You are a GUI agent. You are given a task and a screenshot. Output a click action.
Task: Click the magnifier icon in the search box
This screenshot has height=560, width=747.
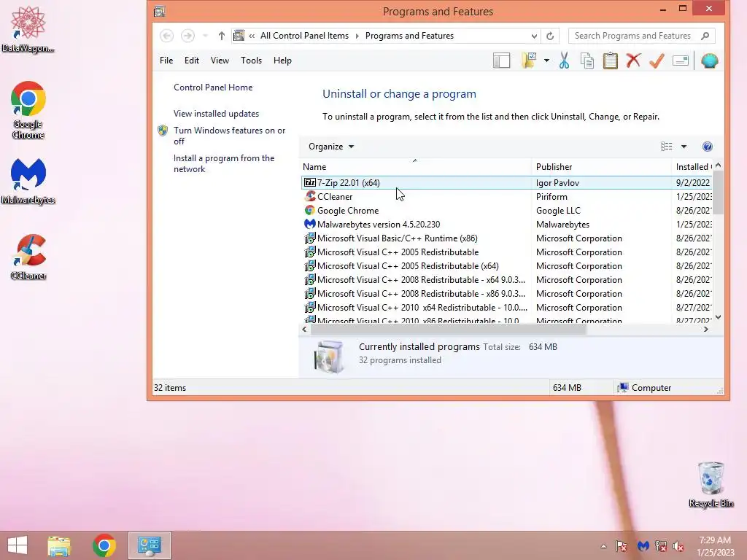pyautogui.click(x=705, y=36)
